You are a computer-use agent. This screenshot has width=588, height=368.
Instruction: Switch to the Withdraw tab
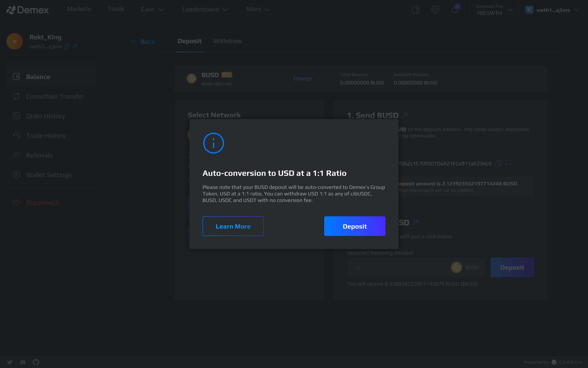point(227,41)
